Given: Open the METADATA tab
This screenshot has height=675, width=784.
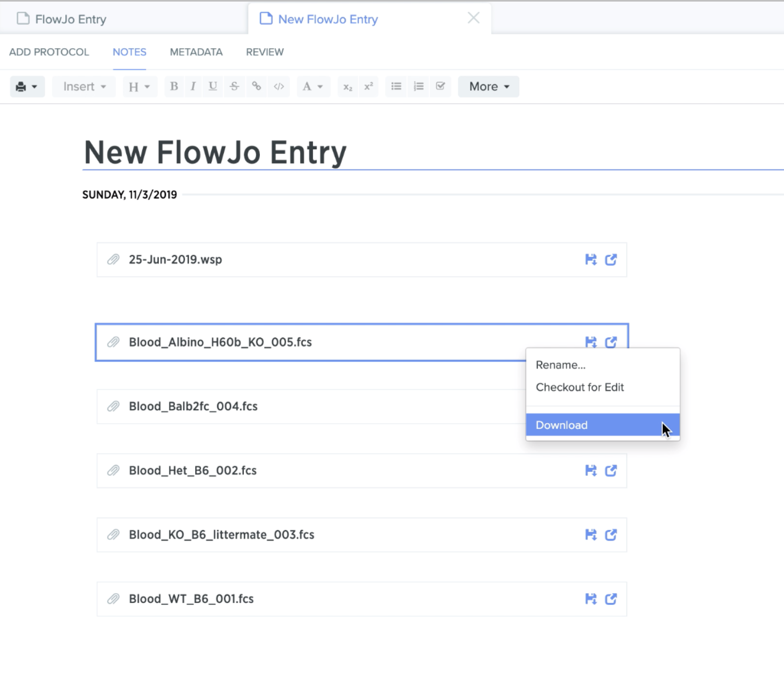Looking at the screenshot, I should click(196, 52).
